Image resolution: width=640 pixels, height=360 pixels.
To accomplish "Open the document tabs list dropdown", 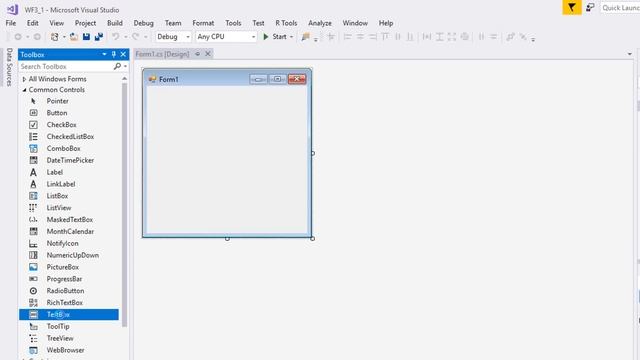I will click(x=629, y=54).
